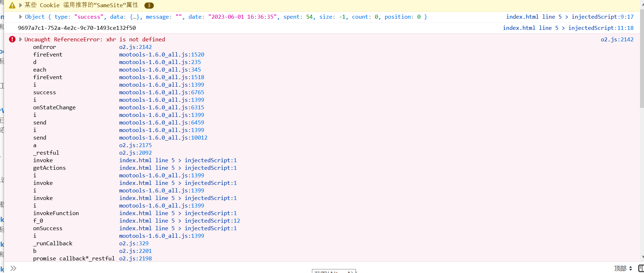Screen dimensions: 644x273
Task: Click the _restful stack frame name
Action: tap(46, 153)
